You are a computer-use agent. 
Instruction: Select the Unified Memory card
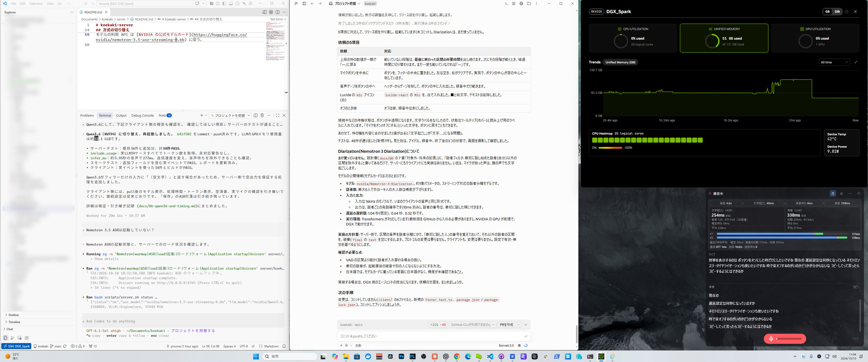724,38
